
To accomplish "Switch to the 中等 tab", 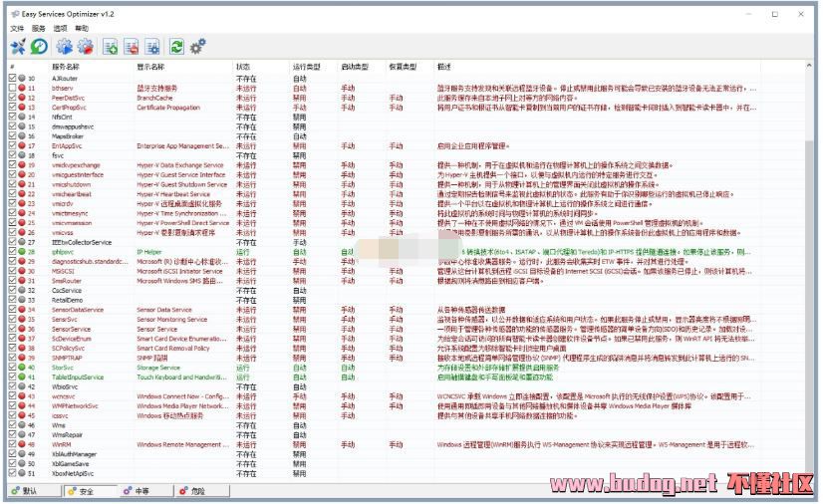I will (146, 491).
